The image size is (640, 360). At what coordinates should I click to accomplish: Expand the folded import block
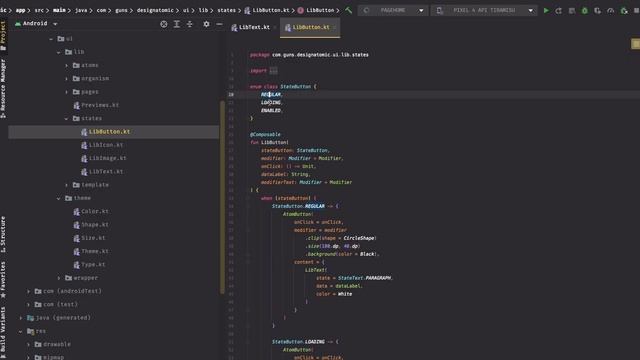[x=273, y=71]
